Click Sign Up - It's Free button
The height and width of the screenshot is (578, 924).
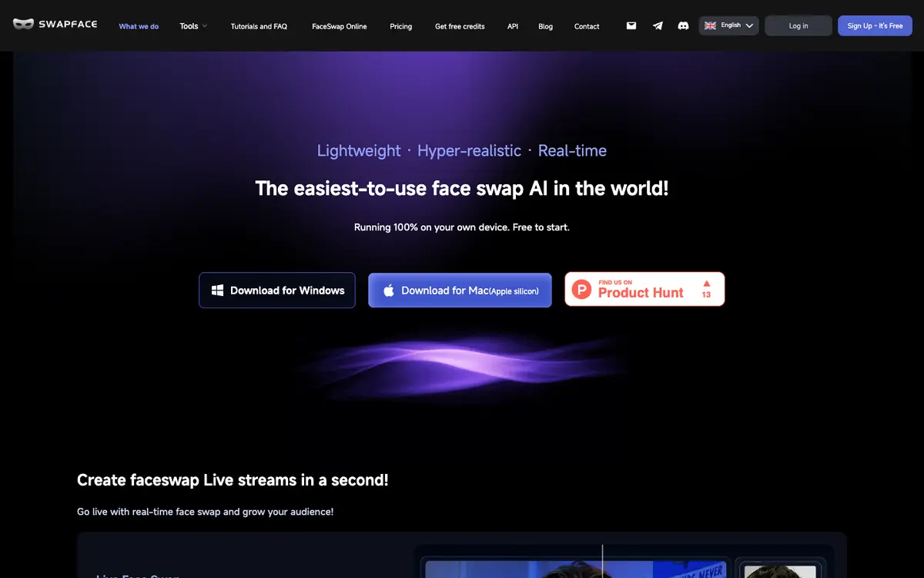coord(875,25)
